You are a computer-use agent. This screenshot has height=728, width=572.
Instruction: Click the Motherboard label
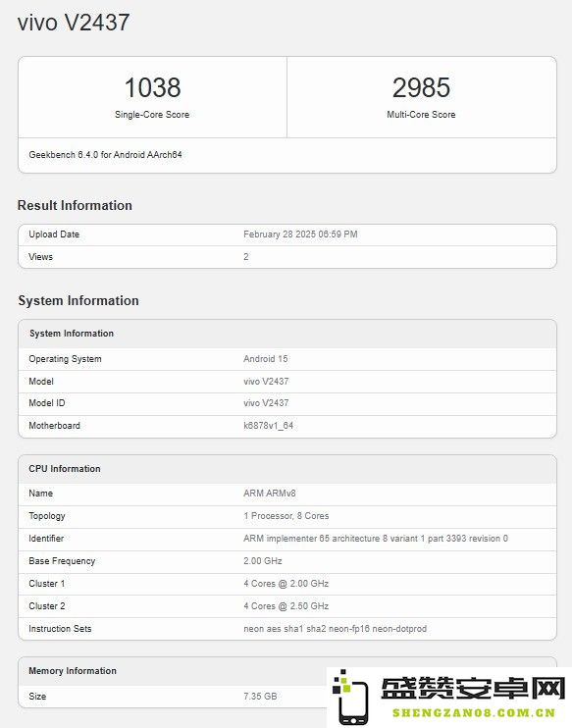click(x=54, y=425)
